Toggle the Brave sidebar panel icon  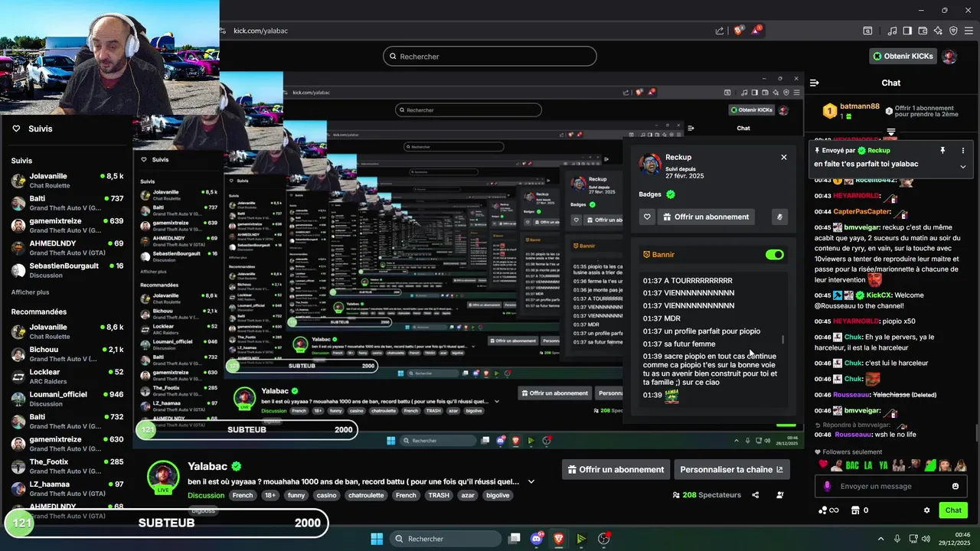pyautogui.click(x=907, y=31)
